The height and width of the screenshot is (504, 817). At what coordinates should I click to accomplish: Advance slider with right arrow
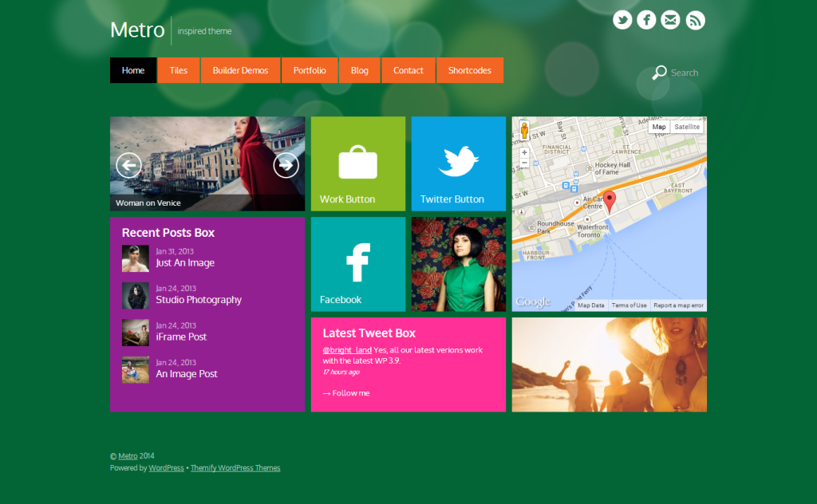pyautogui.click(x=286, y=165)
